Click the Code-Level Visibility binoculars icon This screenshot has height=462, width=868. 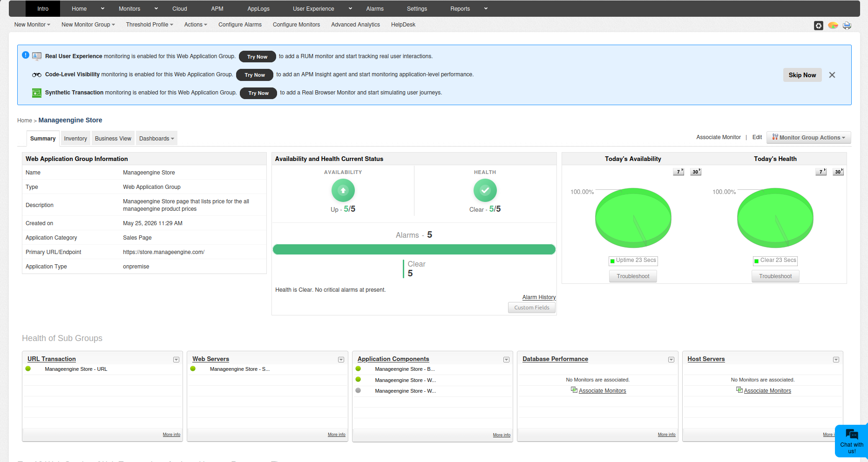tap(37, 75)
